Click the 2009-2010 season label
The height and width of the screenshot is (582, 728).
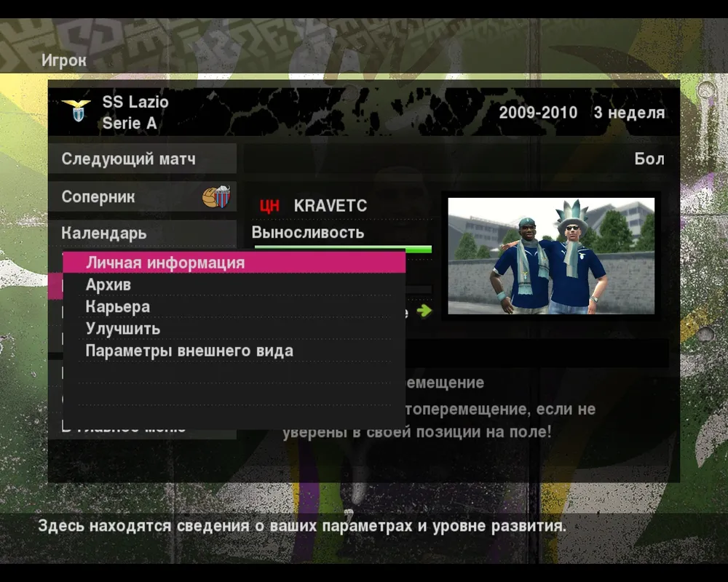point(538,112)
